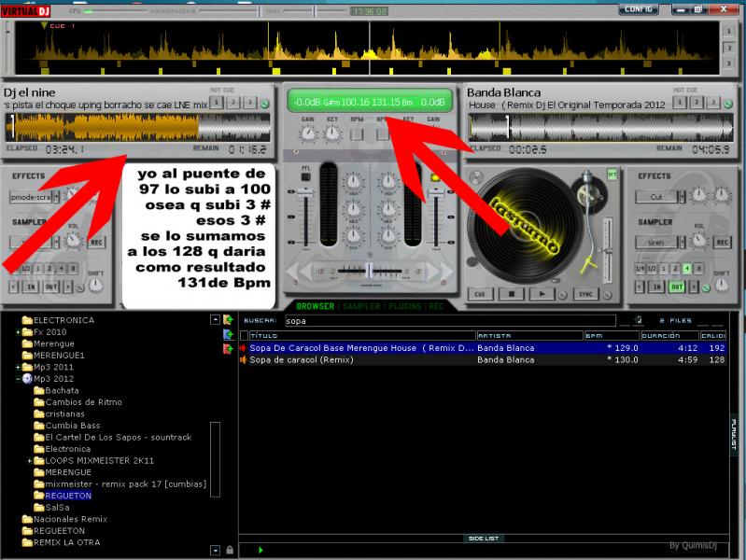Expand LOOPS MIXMEISTER 2K11 folder
The image size is (746, 560).
[x=30, y=461]
